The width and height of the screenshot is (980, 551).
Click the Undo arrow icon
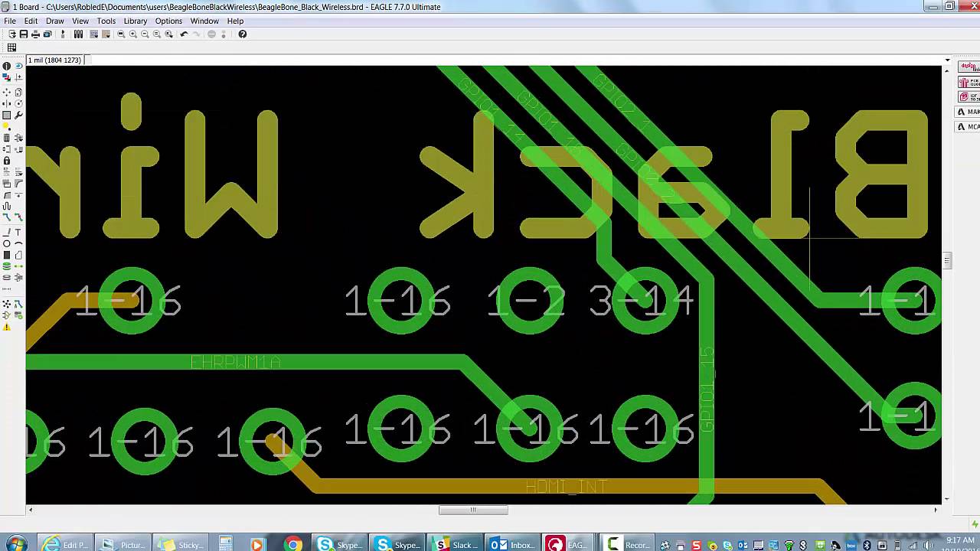pos(184,34)
